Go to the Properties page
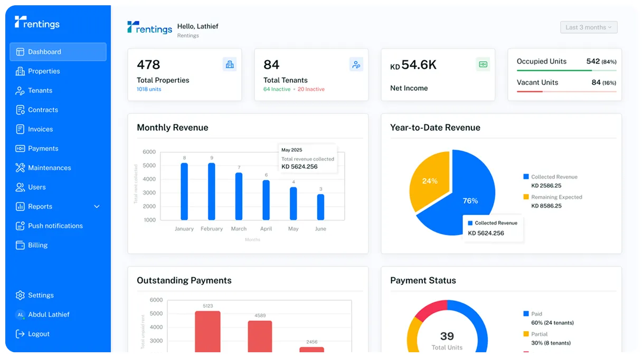 [44, 71]
